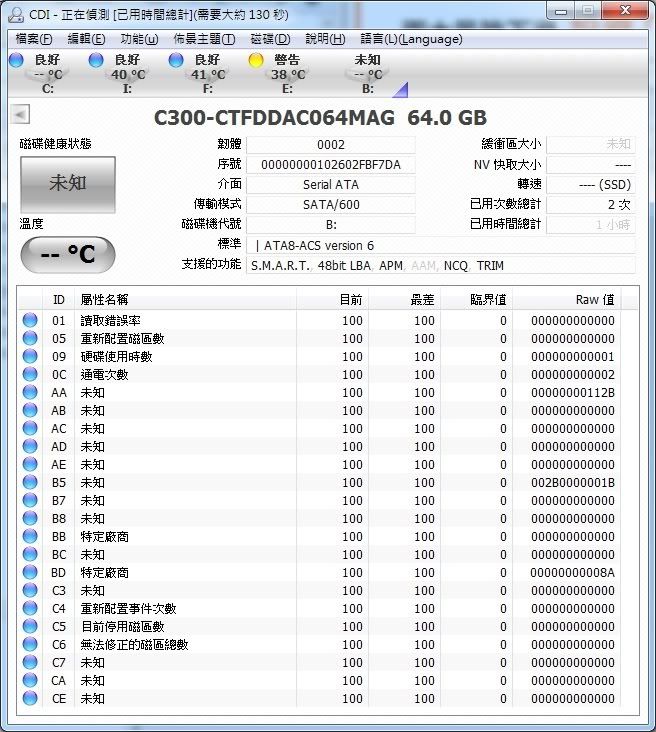Click raw value 00000000112B in row AA
The height and width of the screenshot is (732, 656).
572,393
